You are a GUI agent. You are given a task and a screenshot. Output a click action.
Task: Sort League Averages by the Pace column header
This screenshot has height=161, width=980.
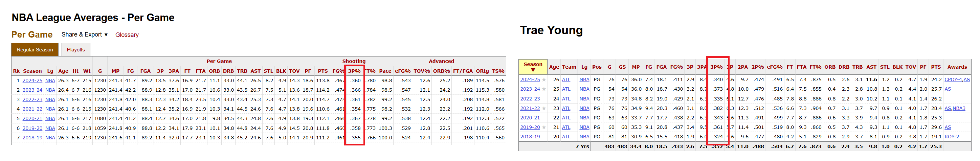pyautogui.click(x=385, y=71)
